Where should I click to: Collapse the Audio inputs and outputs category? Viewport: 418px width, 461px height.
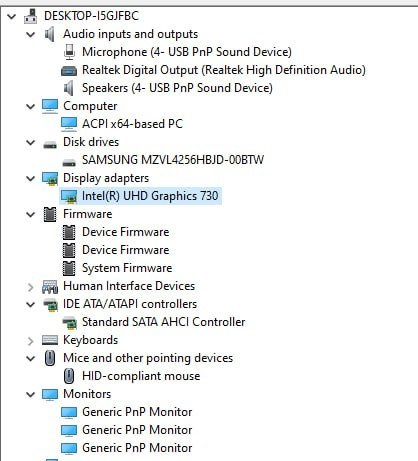click(x=31, y=34)
